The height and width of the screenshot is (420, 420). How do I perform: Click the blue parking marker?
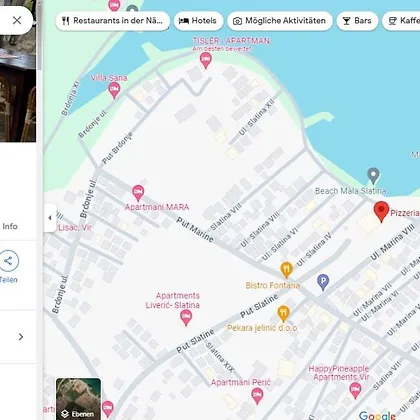tap(323, 282)
